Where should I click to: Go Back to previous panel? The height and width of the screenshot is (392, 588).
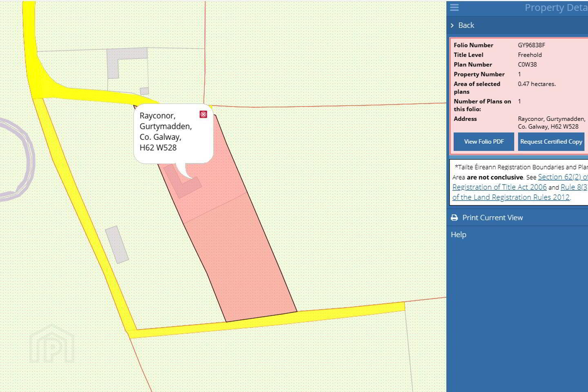click(x=466, y=25)
